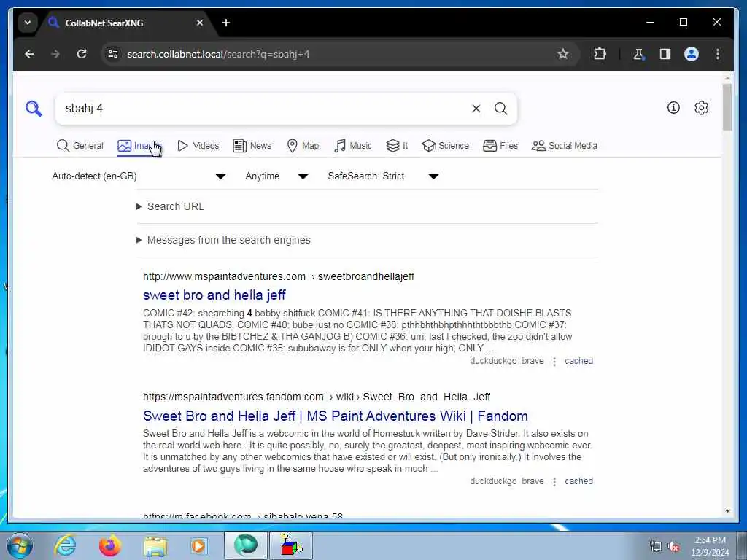
Task: Open the about info icon
Action: click(x=673, y=108)
